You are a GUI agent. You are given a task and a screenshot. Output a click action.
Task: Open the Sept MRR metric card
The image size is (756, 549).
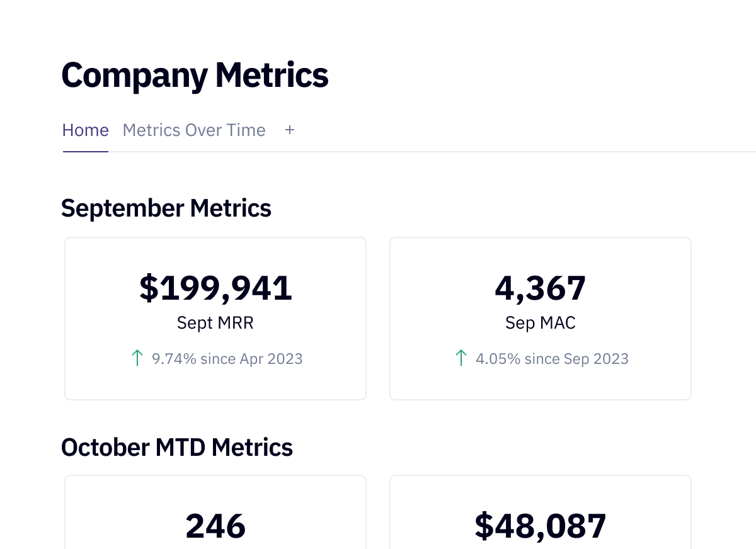point(215,318)
